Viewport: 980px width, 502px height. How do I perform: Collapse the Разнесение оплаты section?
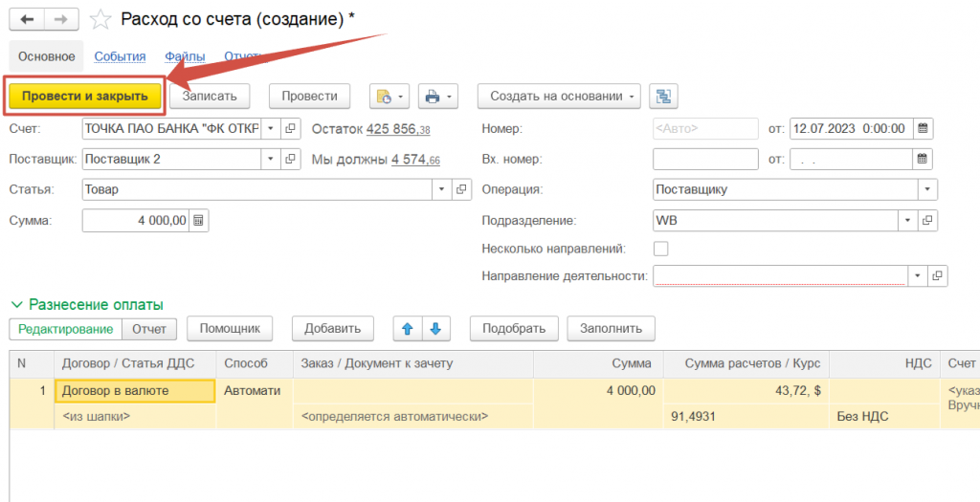(x=15, y=304)
